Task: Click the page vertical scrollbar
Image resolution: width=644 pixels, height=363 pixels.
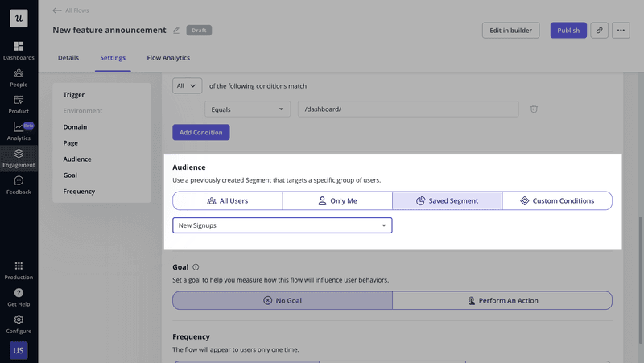Action: [x=640, y=279]
